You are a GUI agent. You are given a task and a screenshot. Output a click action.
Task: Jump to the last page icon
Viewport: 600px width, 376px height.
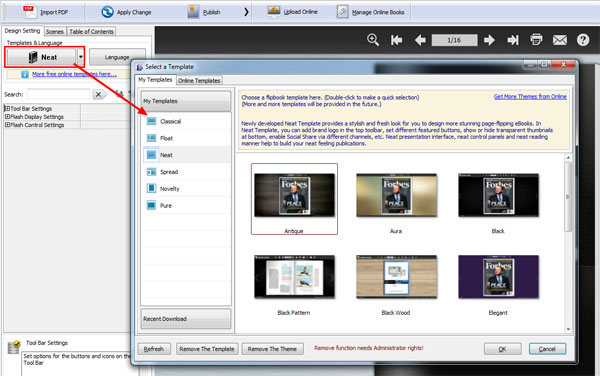pos(512,40)
